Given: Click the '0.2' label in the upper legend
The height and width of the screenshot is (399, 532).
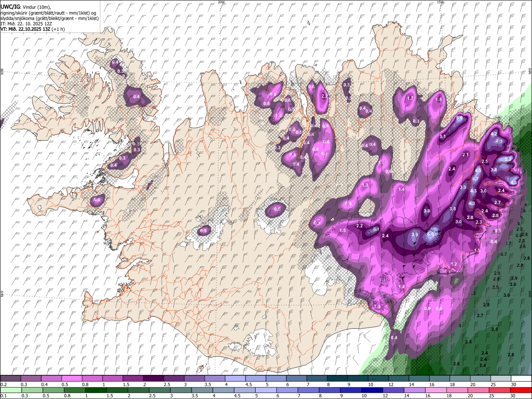Looking at the screenshot, I should click(3, 384).
